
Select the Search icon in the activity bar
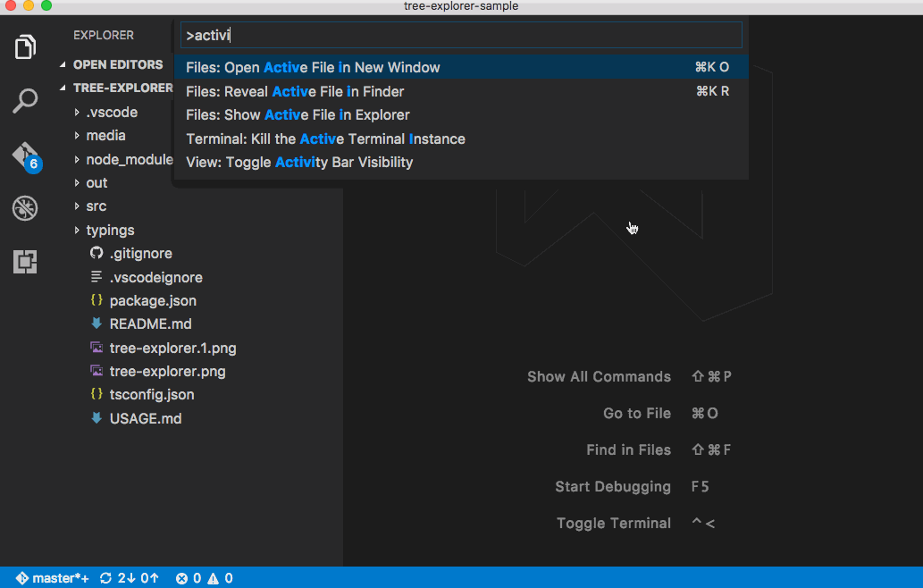click(25, 101)
